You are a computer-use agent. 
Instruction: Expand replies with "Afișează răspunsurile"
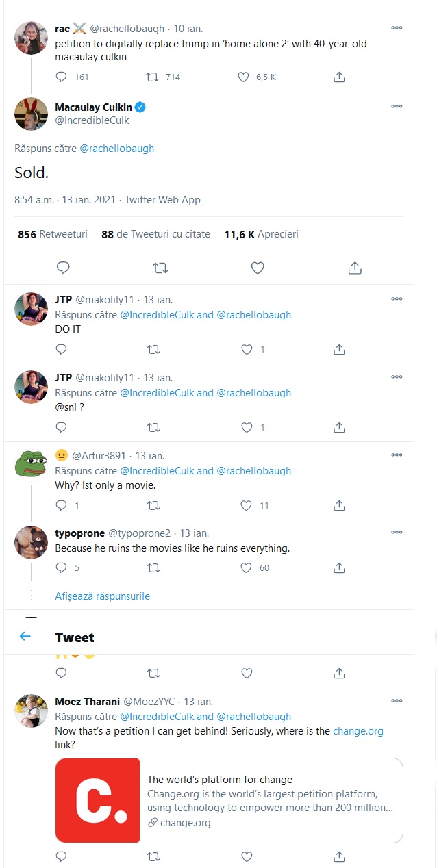(102, 596)
